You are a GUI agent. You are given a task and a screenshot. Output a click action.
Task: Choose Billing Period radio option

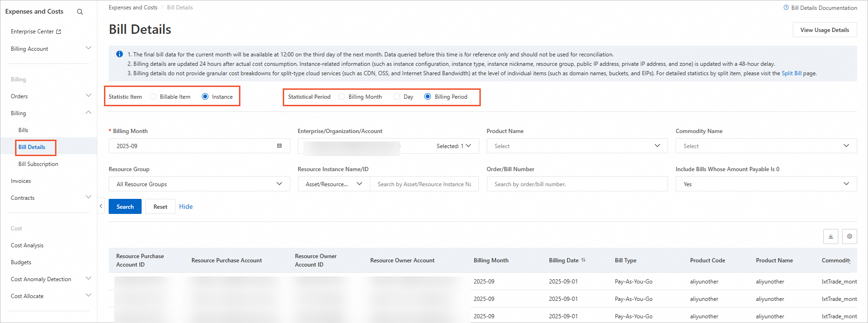point(428,96)
